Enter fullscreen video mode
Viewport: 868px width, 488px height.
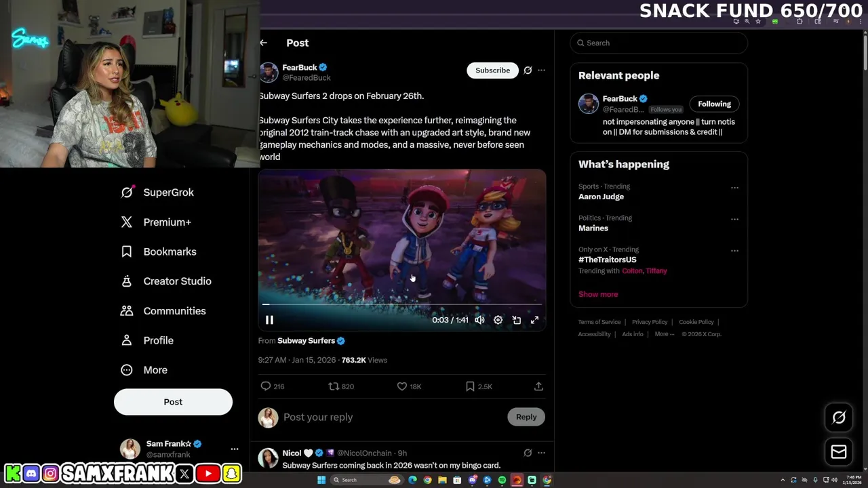point(534,320)
